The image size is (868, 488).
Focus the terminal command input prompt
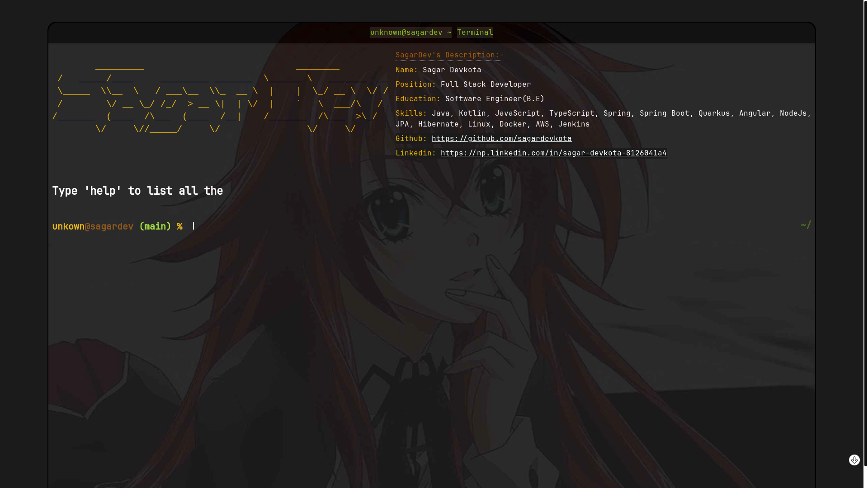[493, 226]
